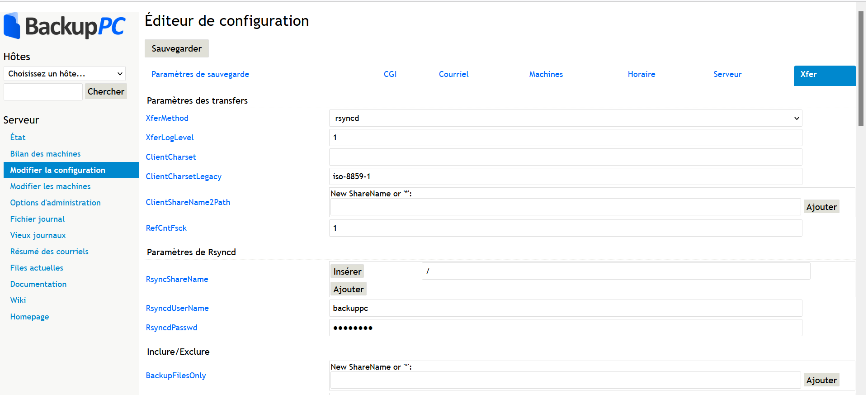Open the Documentation sidebar link
The width and height of the screenshot is (868, 395).
38,284
